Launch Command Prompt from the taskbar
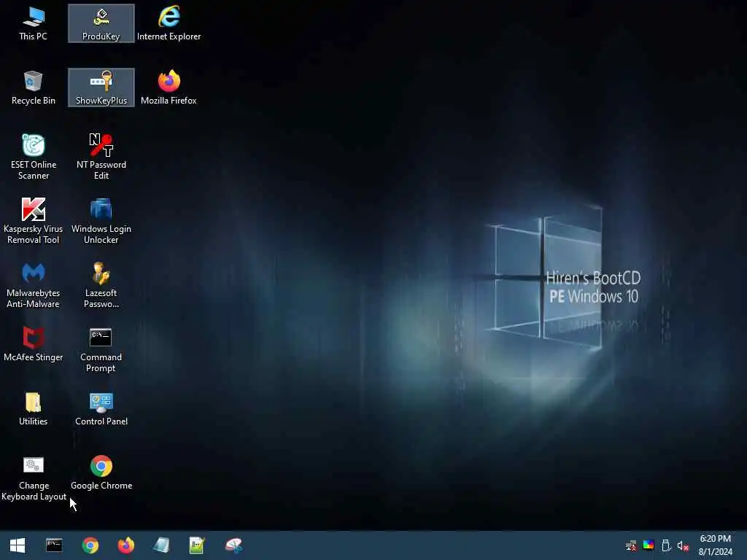 click(54, 545)
